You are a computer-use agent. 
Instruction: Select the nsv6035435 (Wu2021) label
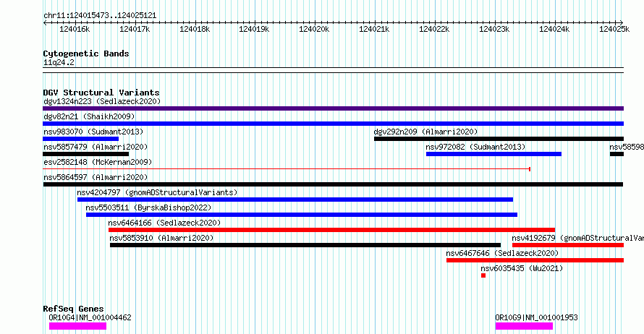pyautogui.click(x=522, y=268)
